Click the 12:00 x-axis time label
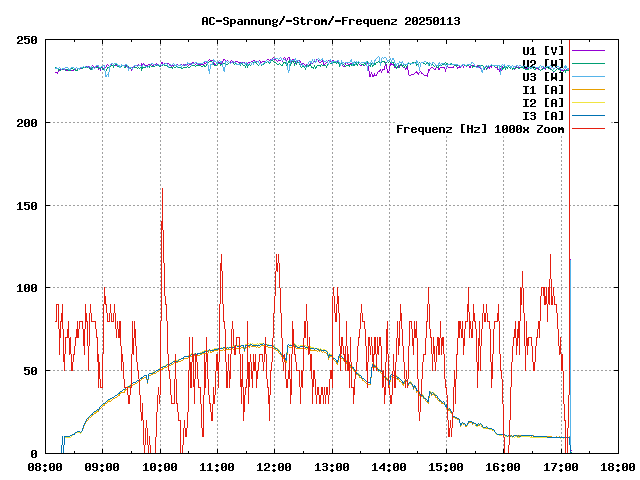The image size is (640, 480). [274, 466]
